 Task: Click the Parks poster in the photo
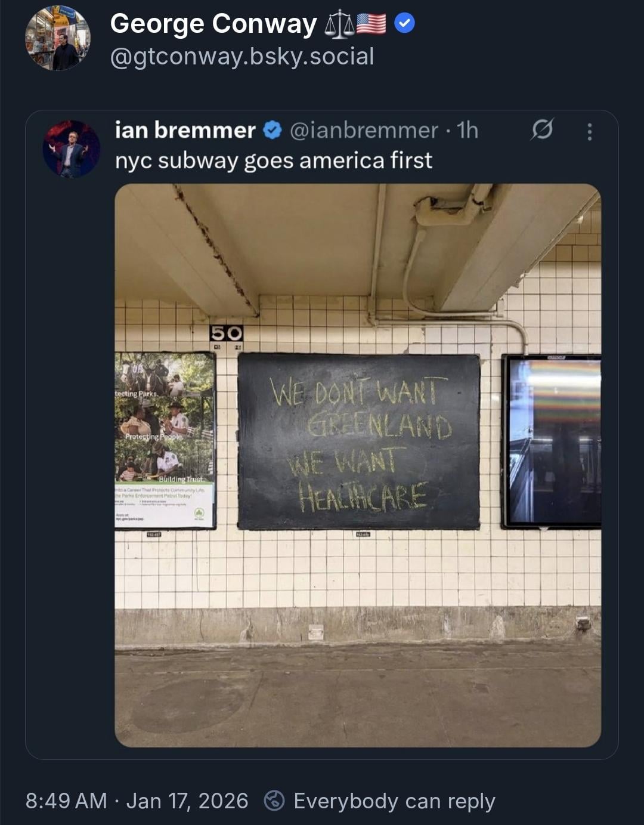pos(165,440)
